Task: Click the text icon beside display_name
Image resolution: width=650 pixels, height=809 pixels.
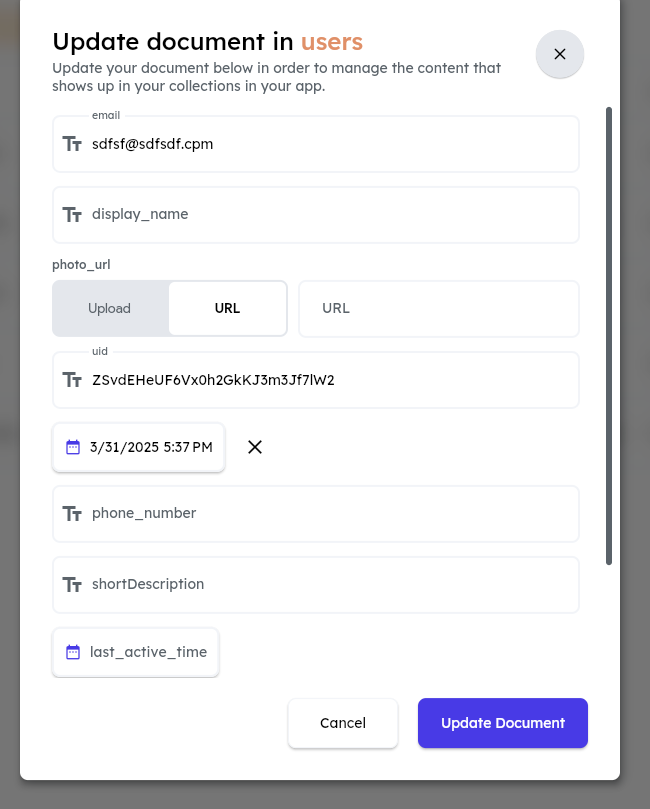Action: [x=72, y=215]
